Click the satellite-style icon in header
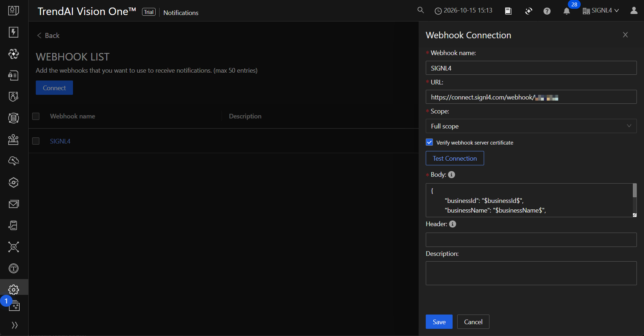The height and width of the screenshot is (336, 644). click(528, 11)
